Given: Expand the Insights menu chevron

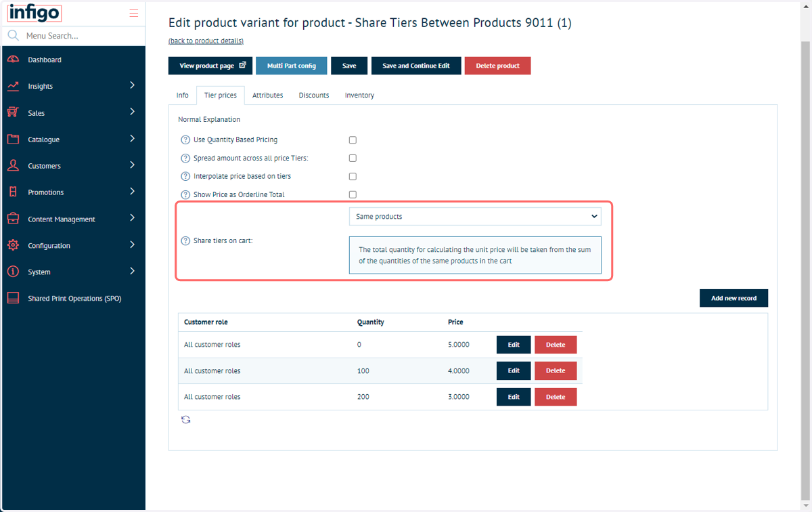Looking at the screenshot, I should tap(132, 85).
